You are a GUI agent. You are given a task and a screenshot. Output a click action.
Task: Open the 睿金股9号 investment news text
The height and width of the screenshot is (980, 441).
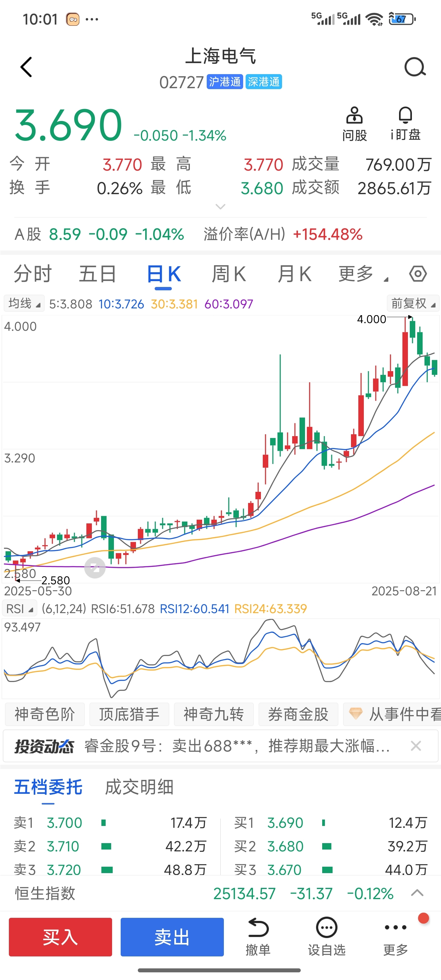[237, 746]
